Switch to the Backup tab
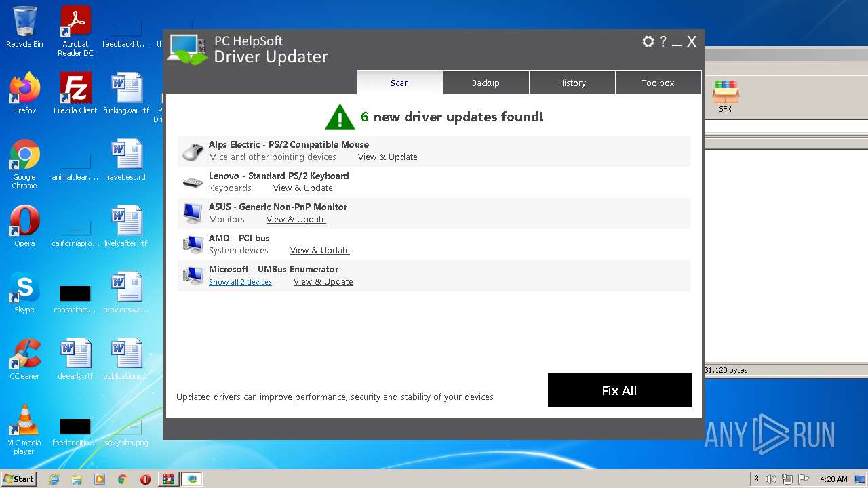 486,83
